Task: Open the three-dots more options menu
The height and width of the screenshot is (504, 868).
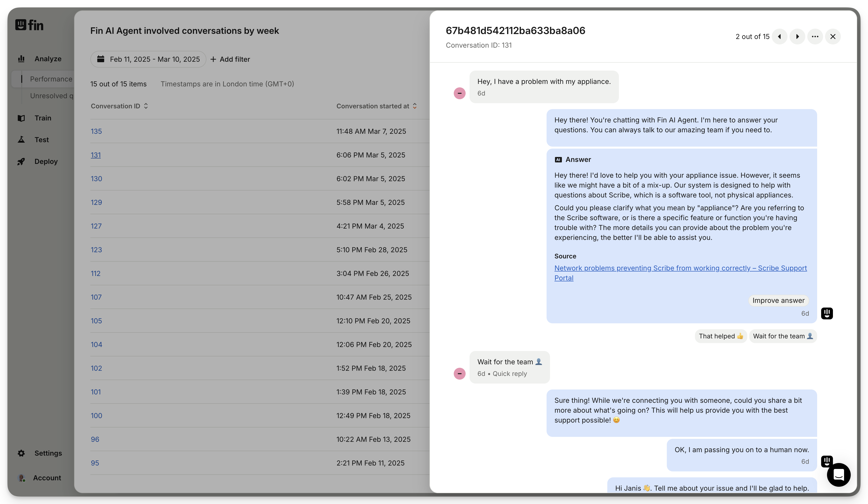Action: click(815, 37)
